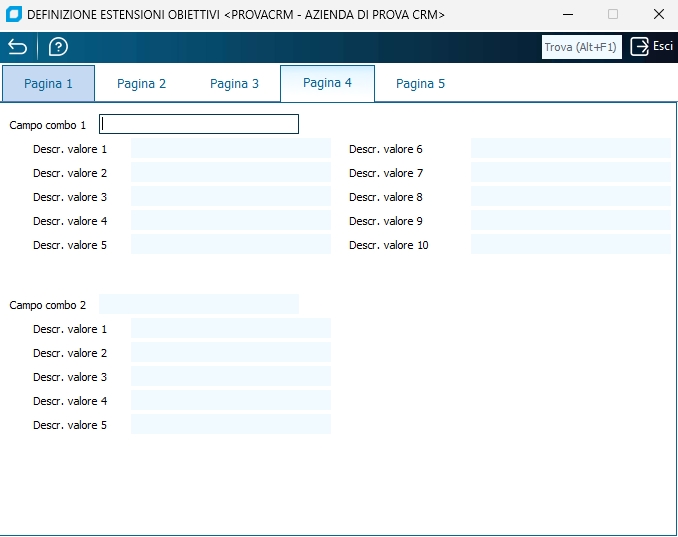Screen dimensions: 678x537
Task: Click Campo combo 1 Descr. valore 2 field
Action: coord(231,172)
